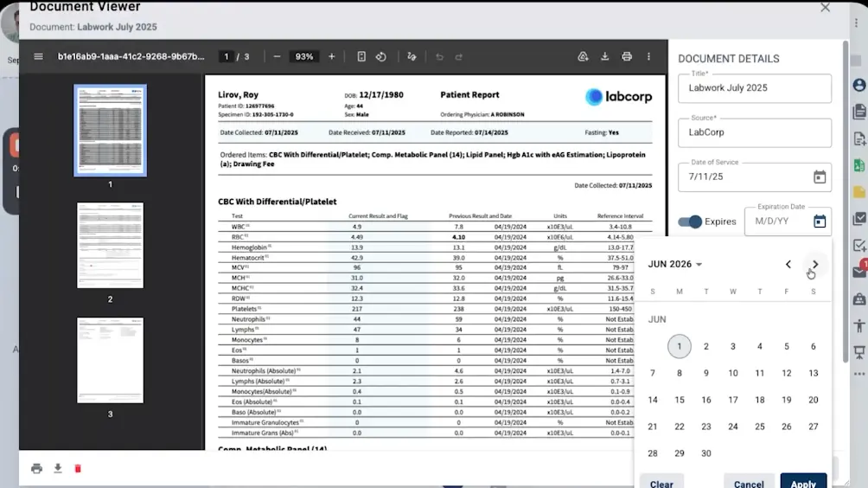Print the PDF from the toolbar
This screenshot has width=868, height=488.
click(x=627, y=56)
